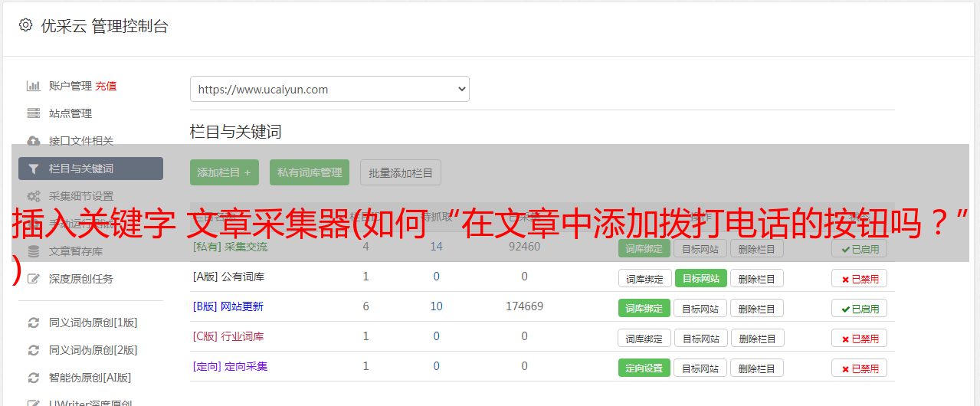Toggle 已禁用 status for 行业词库 row
The image size is (980, 406).
click(x=859, y=339)
